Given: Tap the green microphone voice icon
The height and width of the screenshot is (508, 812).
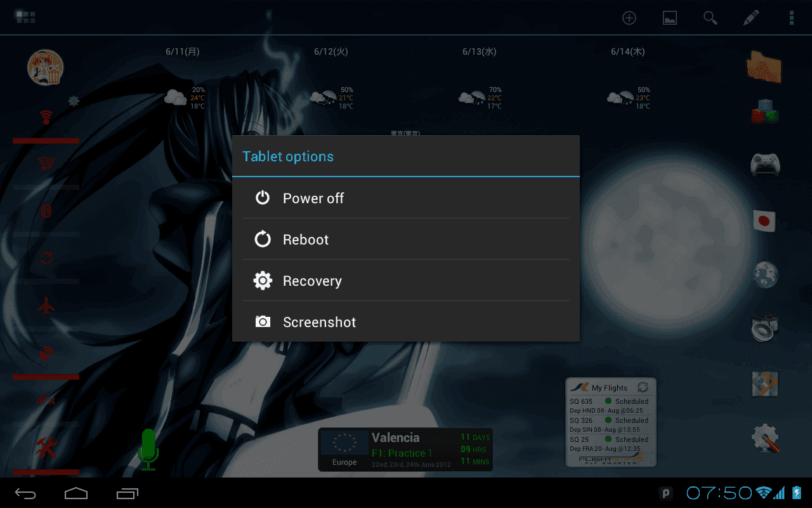Looking at the screenshot, I should coord(148,449).
